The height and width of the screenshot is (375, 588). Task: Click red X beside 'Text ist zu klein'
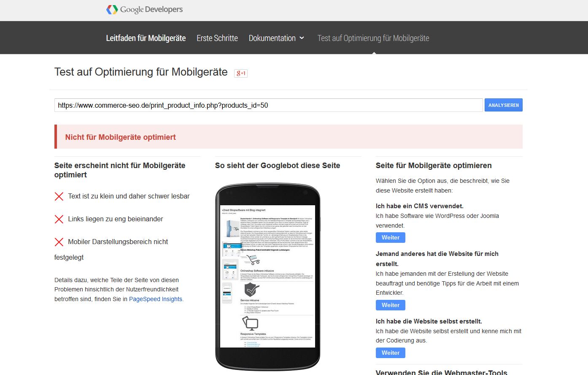click(59, 196)
